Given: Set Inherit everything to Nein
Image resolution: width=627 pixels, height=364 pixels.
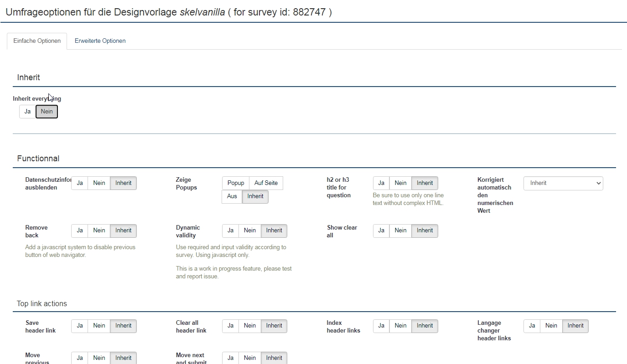Looking at the screenshot, I should (47, 112).
